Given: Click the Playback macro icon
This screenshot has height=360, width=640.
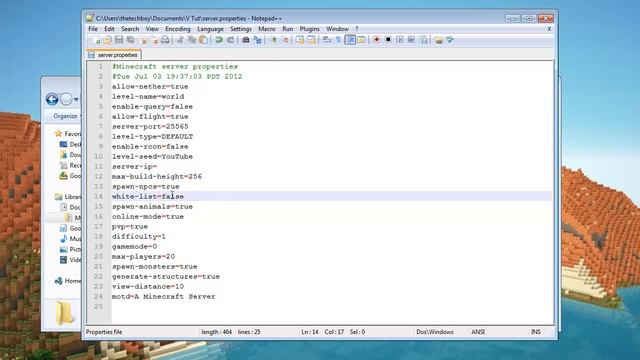Looking at the screenshot, I should 400,40.
